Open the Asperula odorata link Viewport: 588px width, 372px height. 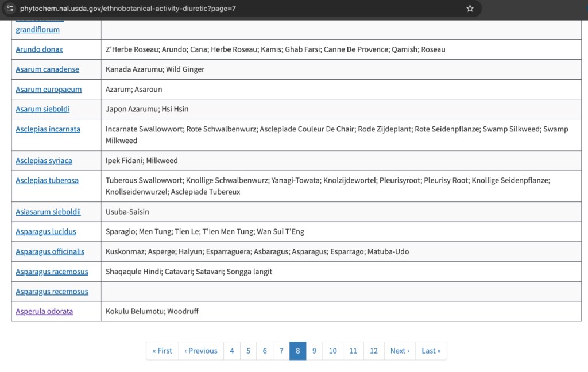[x=44, y=311]
